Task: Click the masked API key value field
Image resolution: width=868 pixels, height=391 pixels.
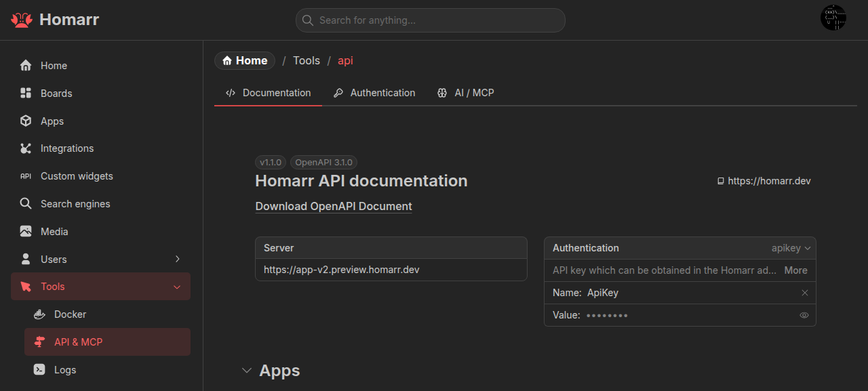Action: coord(690,315)
